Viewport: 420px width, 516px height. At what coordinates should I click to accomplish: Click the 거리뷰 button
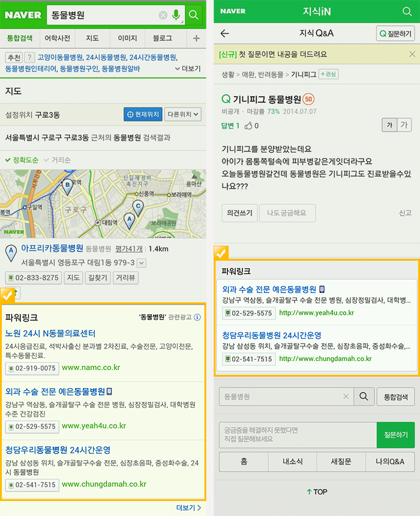[125, 278]
